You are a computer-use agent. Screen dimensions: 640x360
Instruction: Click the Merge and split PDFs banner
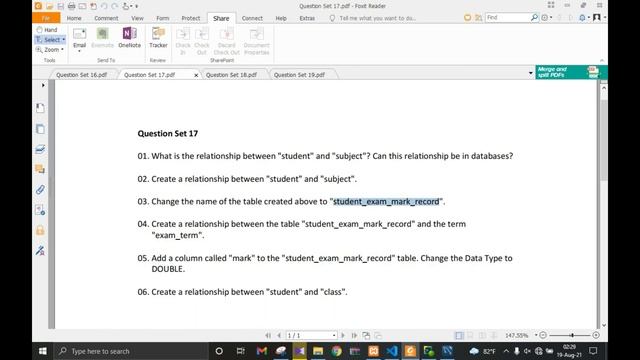571,72
